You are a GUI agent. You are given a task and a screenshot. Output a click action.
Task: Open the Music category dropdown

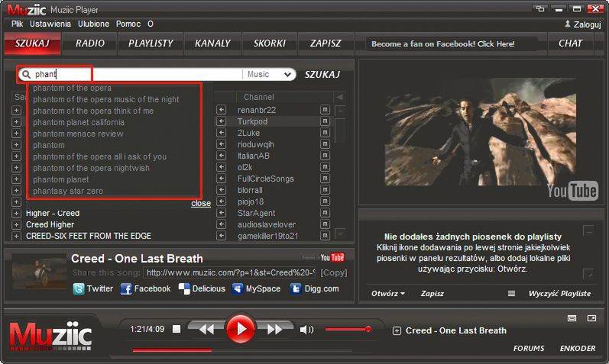(x=269, y=74)
